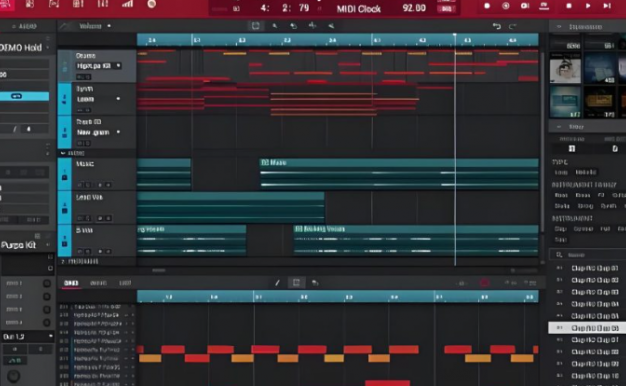The image size is (626, 386).
Task: Select the type filter tag next to Loop
Action: 585,172
